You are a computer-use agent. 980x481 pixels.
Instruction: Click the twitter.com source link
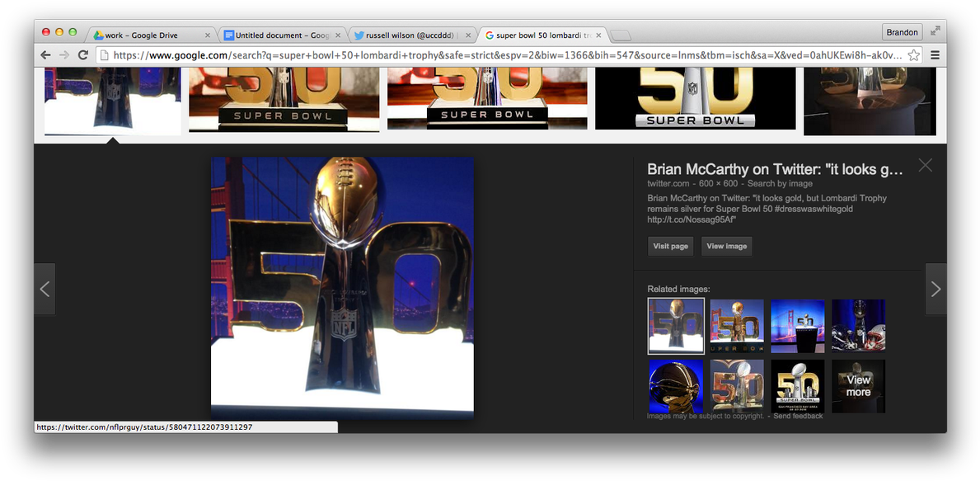[668, 184]
